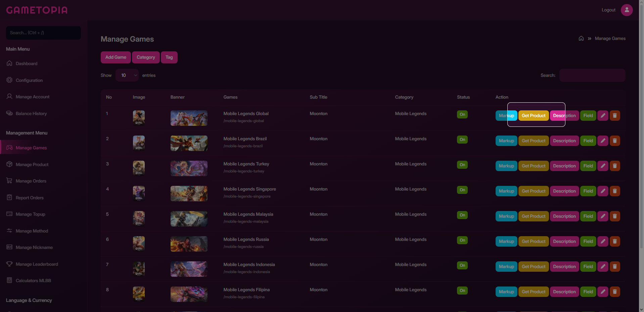Click the On status for Mobile Legends Global

pos(462,114)
